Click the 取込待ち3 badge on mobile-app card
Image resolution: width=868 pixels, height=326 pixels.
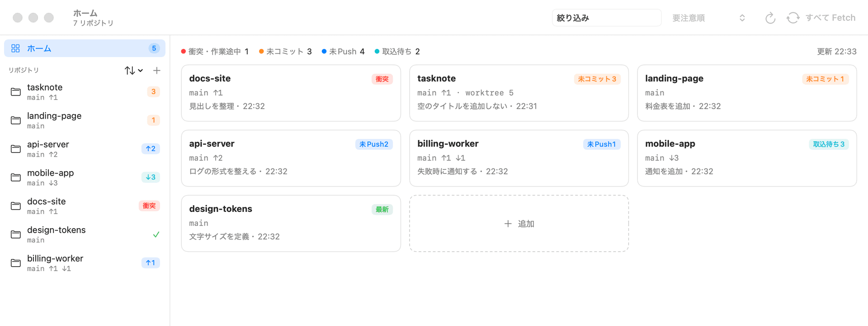(x=829, y=144)
